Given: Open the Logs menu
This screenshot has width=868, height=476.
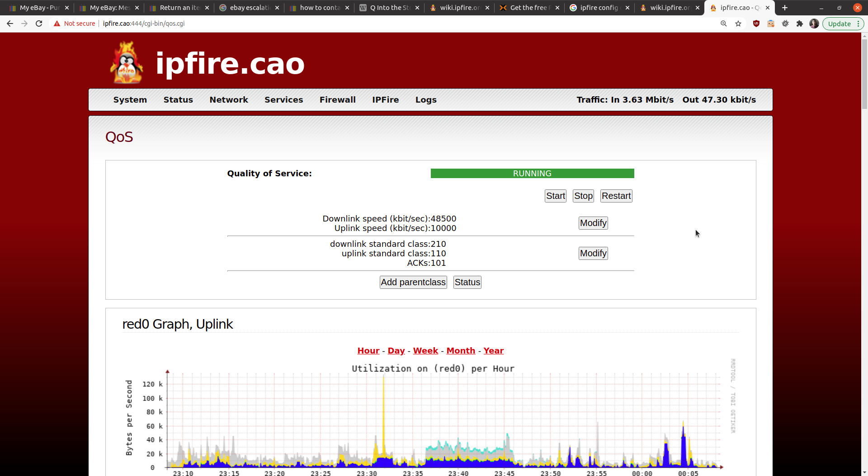Looking at the screenshot, I should (426, 100).
